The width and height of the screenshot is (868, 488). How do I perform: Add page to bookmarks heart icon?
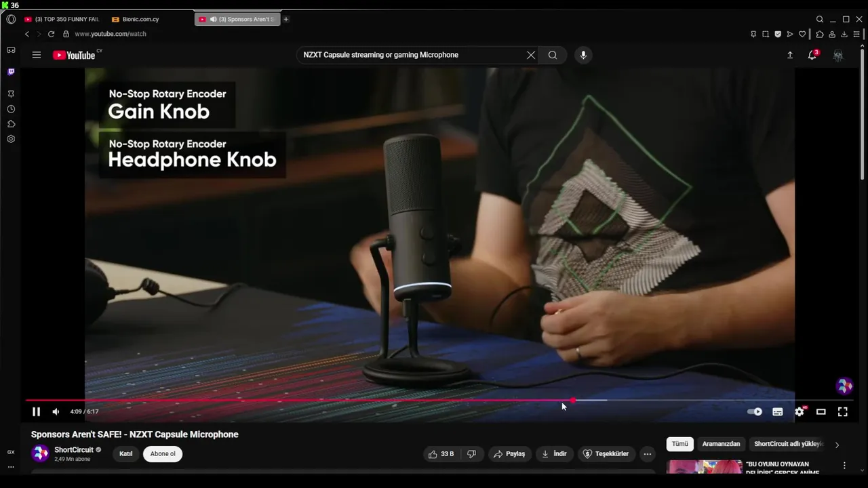point(802,34)
